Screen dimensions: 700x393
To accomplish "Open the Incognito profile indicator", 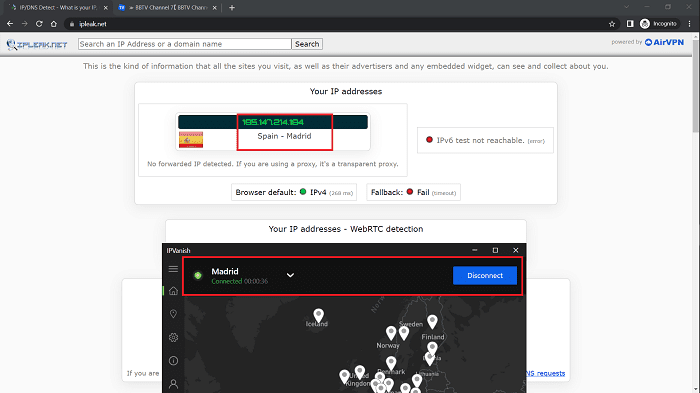I will tap(658, 24).
